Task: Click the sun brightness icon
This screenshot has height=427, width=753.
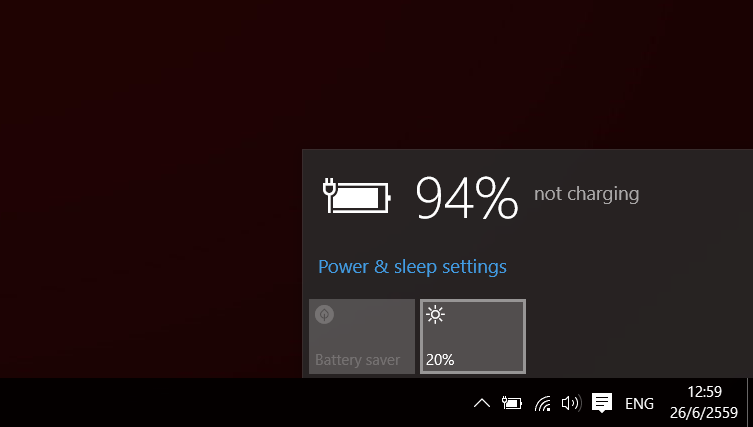Action: click(x=435, y=315)
